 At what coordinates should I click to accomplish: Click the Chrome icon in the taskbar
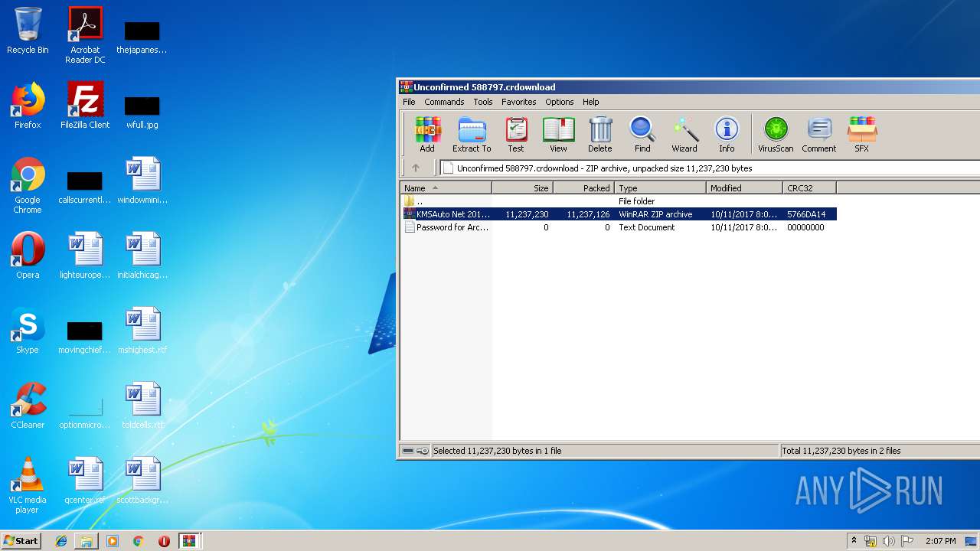139,541
